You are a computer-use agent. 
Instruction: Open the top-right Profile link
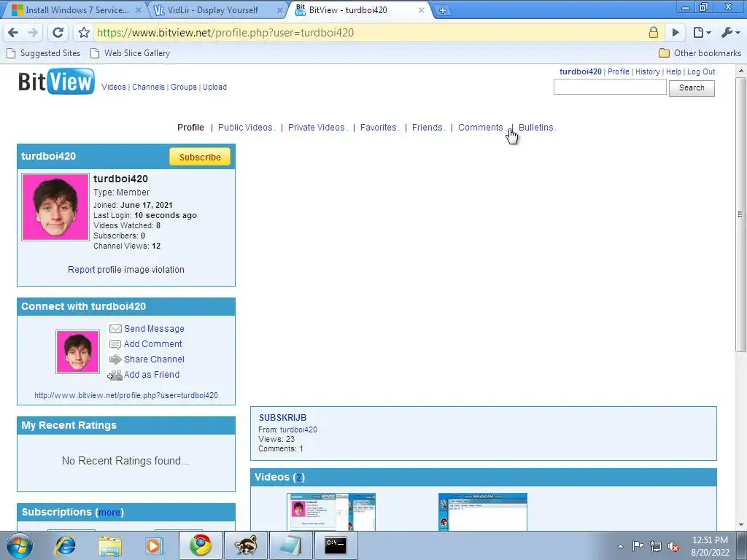click(619, 71)
